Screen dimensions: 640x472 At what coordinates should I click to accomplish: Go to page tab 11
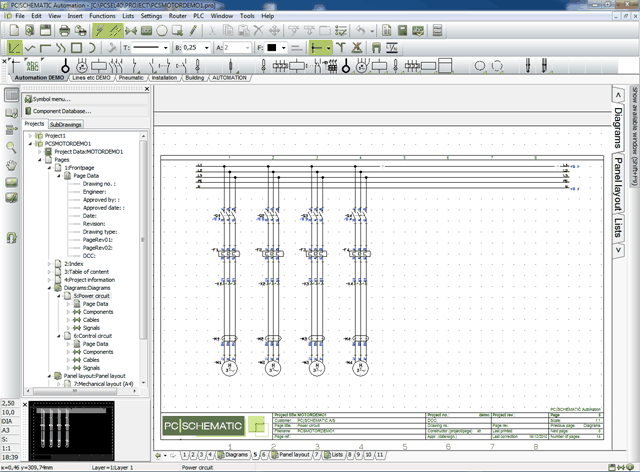[380, 454]
